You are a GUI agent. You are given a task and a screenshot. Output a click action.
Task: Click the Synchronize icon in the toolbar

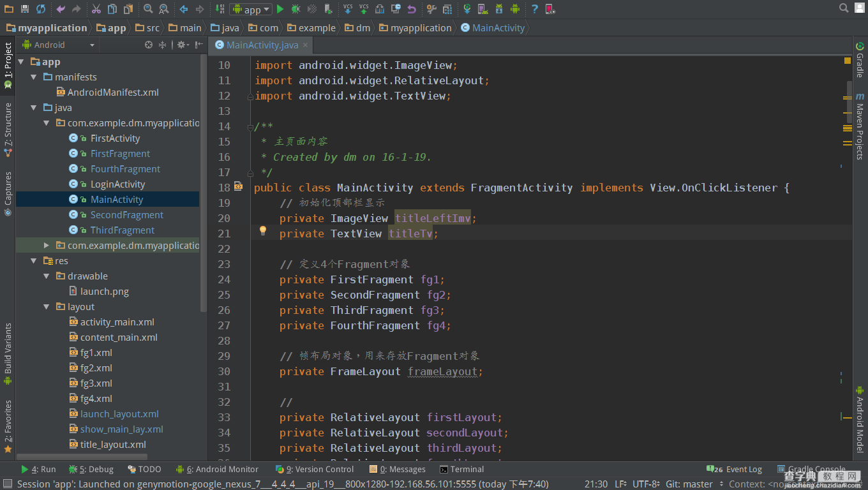pos(40,9)
